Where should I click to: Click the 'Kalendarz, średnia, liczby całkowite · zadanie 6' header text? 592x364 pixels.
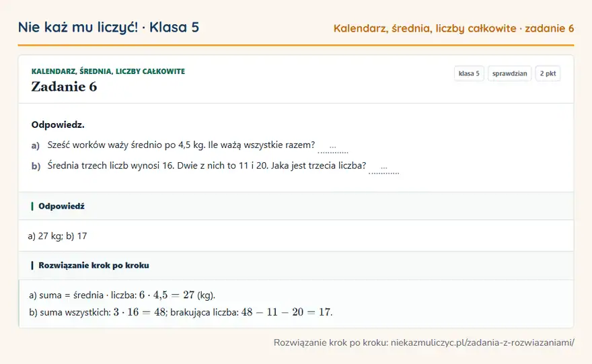[x=453, y=29]
